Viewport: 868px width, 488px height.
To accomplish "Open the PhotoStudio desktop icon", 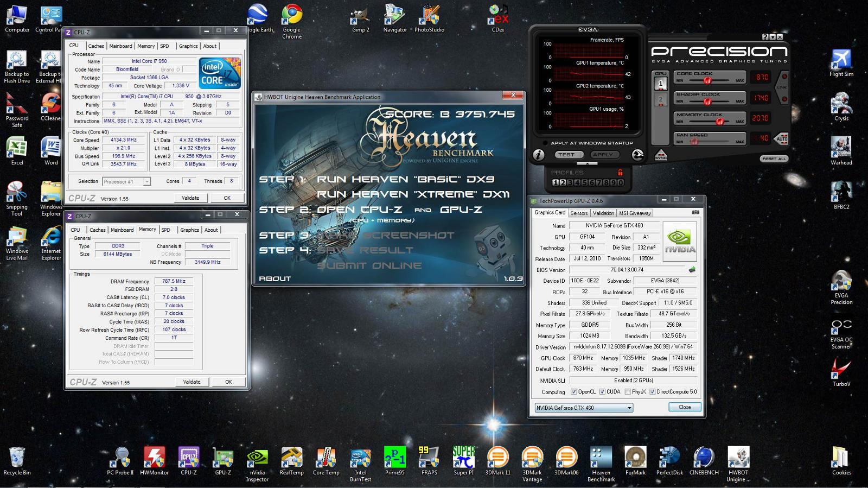I will click(429, 20).
